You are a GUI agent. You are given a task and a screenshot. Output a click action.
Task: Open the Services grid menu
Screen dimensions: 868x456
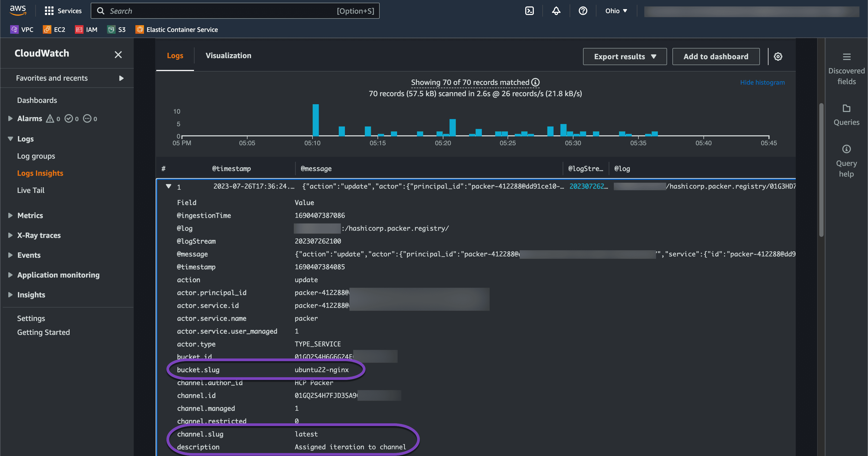[49, 11]
